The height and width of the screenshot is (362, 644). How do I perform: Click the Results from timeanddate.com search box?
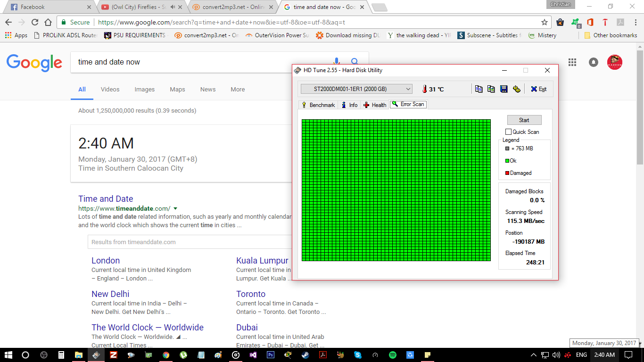pos(189,242)
